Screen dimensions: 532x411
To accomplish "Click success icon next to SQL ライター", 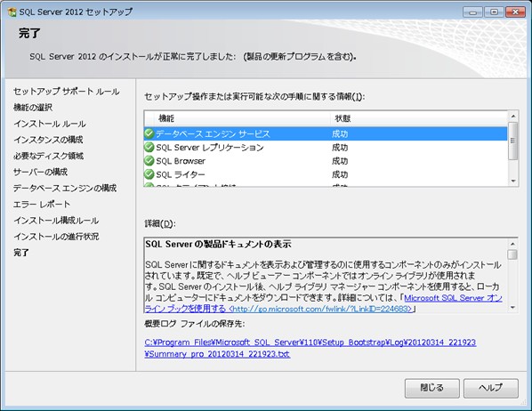I will pos(149,174).
